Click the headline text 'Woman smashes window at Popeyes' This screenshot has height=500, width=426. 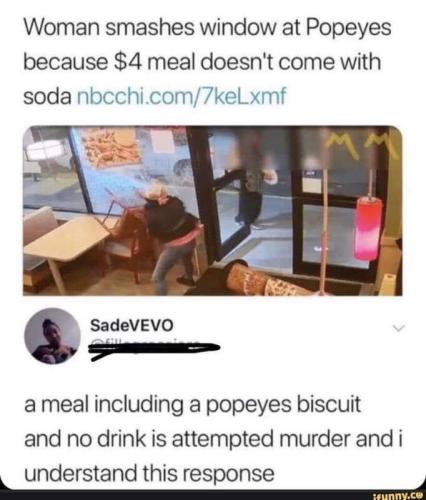pos(207,27)
